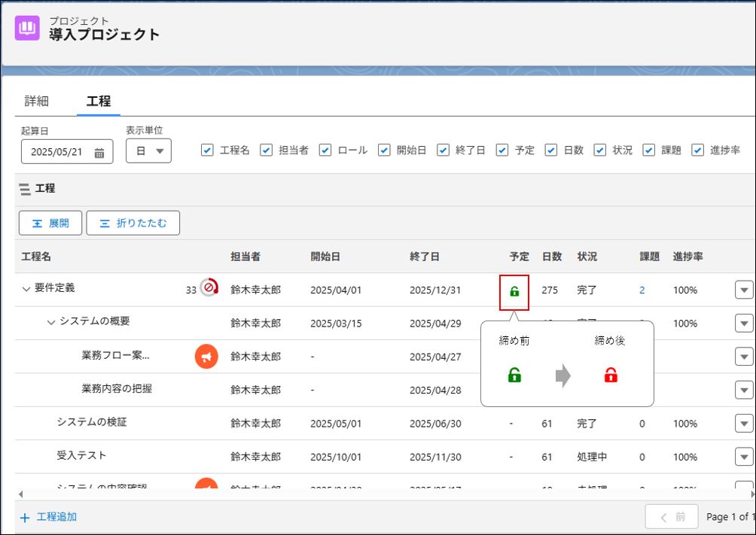This screenshot has width=756, height=535.
Task: Open the 表示単位 dropdown showing 日
Action: click(148, 151)
